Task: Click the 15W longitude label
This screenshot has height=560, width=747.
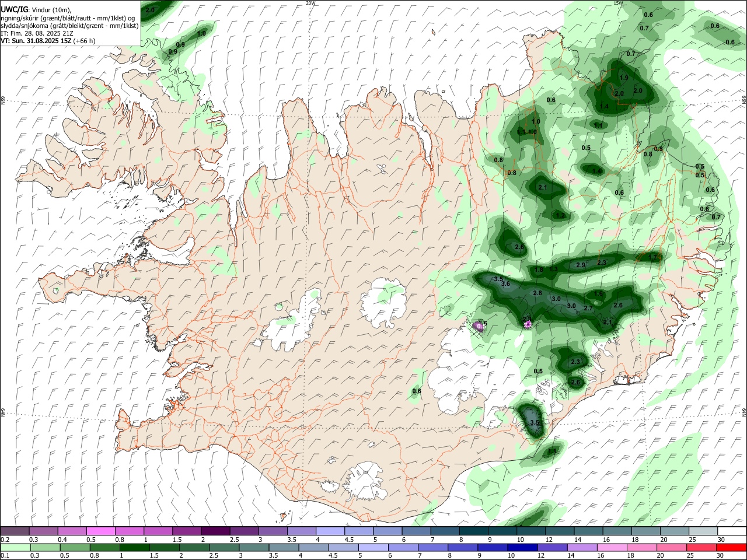Action: click(x=619, y=3)
